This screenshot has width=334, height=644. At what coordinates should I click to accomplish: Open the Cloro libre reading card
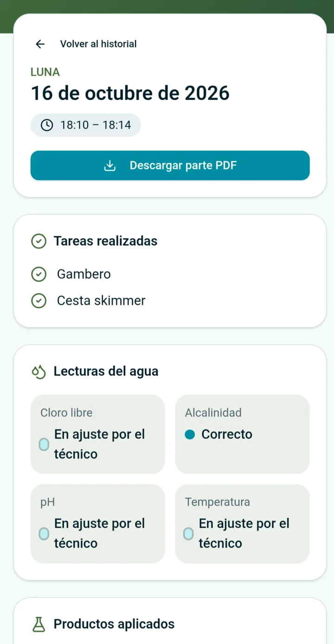[x=98, y=434]
